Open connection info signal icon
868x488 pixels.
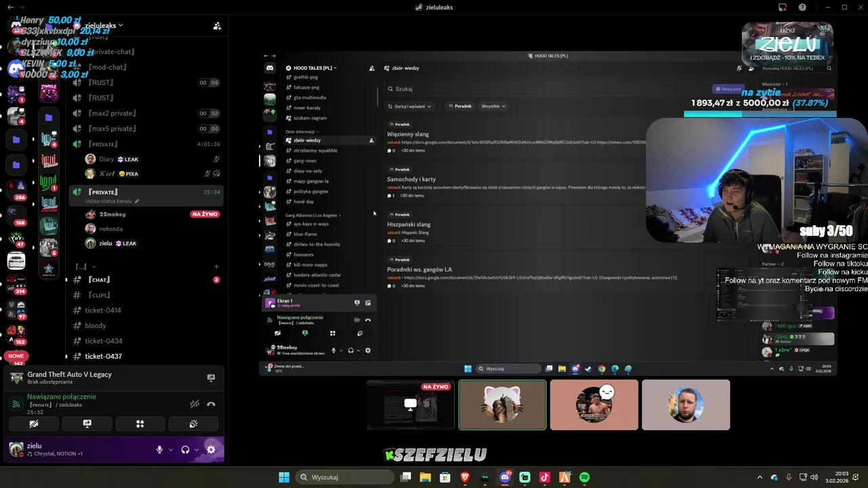[16, 404]
